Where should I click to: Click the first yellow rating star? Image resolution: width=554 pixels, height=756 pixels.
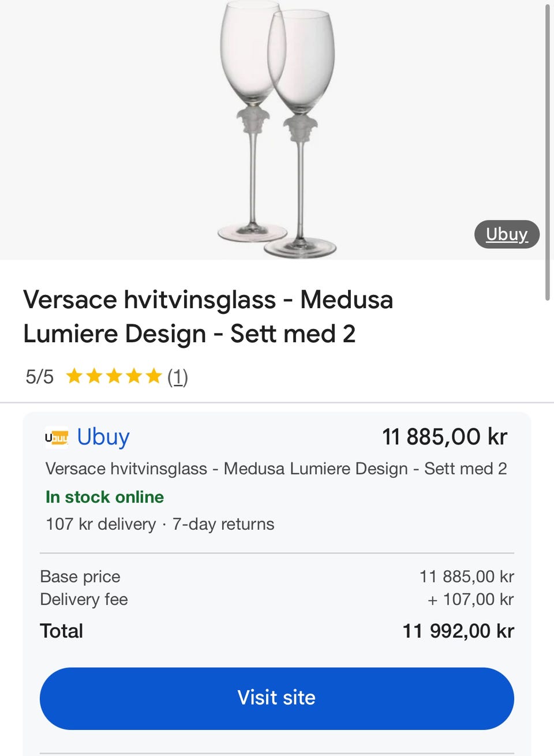coord(74,377)
